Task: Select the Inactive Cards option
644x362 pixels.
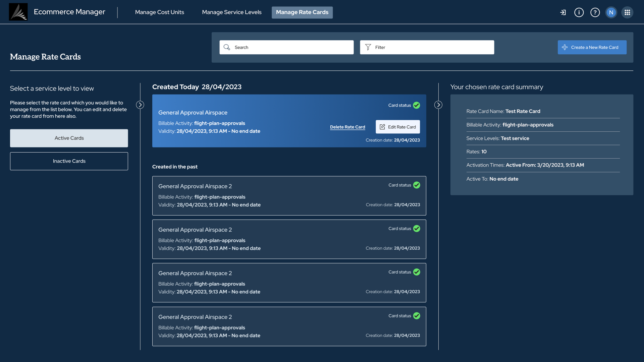Action: (69, 161)
